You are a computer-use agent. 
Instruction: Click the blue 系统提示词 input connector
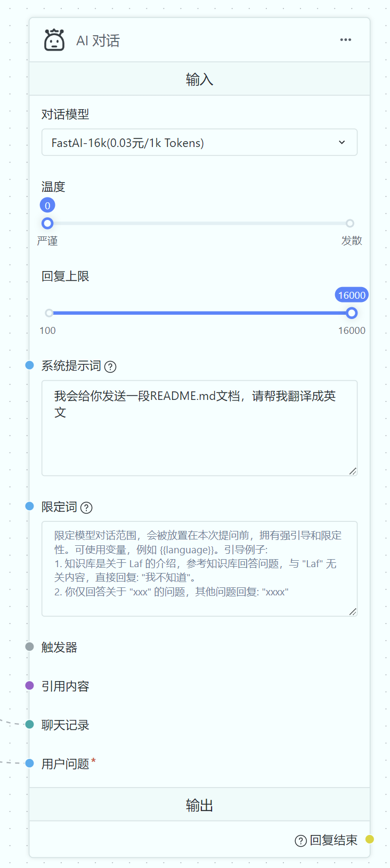pyautogui.click(x=30, y=365)
